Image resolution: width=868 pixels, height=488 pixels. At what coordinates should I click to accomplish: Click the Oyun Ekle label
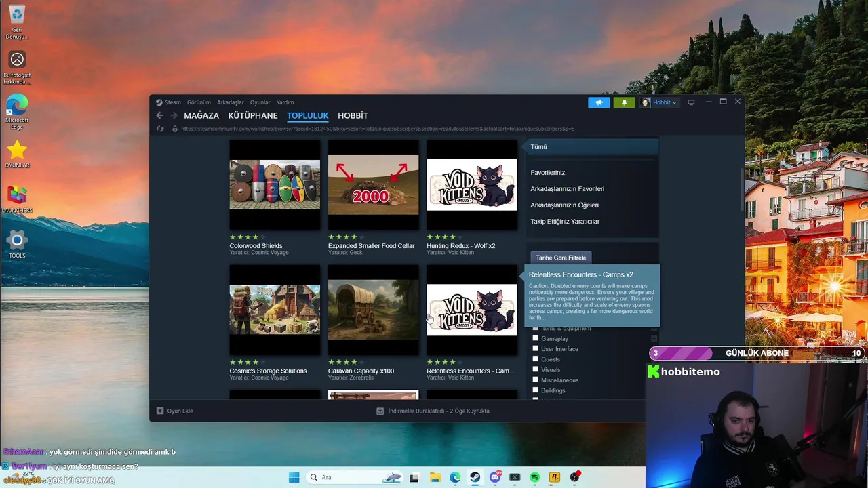click(x=180, y=411)
